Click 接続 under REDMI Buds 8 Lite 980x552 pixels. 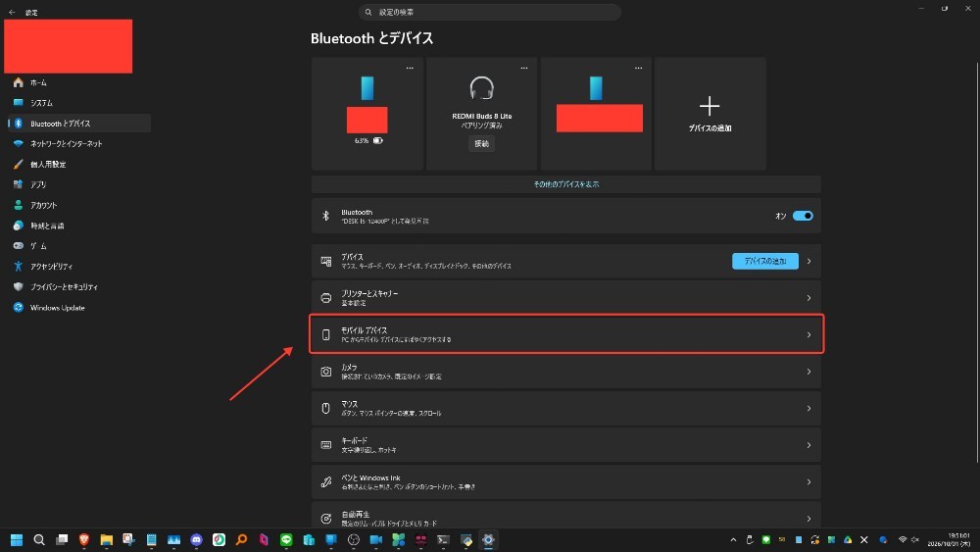tap(481, 144)
